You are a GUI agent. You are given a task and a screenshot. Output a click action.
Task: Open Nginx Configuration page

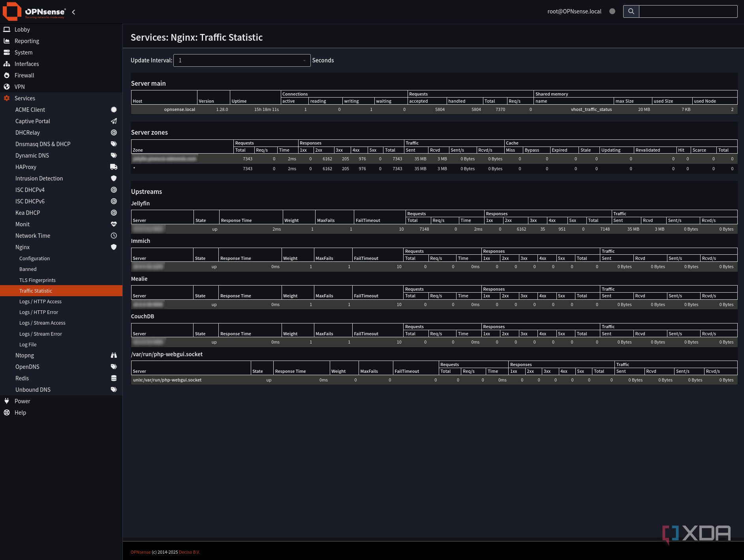(x=61, y=258)
